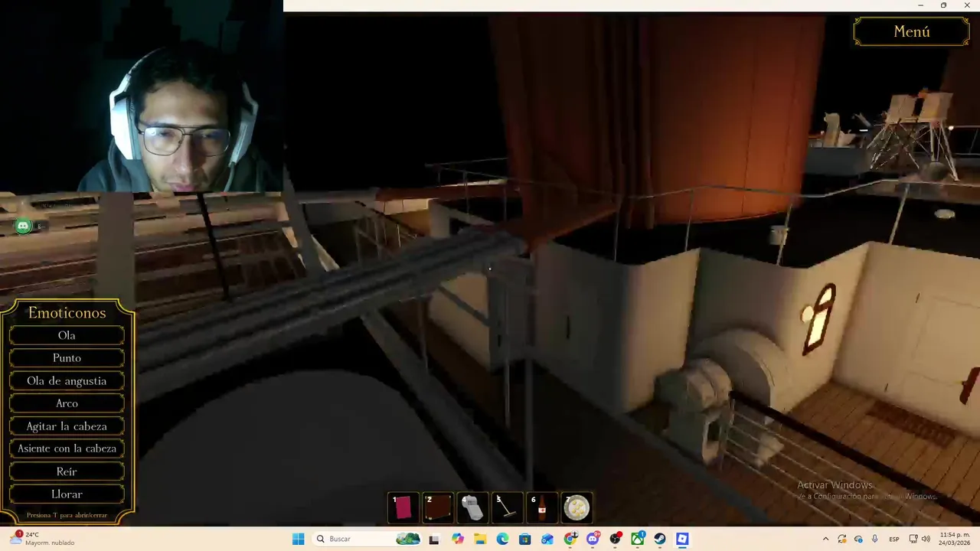Image resolution: width=980 pixels, height=551 pixels.
Task: Click the Discord overlay icon
Action: tap(23, 226)
